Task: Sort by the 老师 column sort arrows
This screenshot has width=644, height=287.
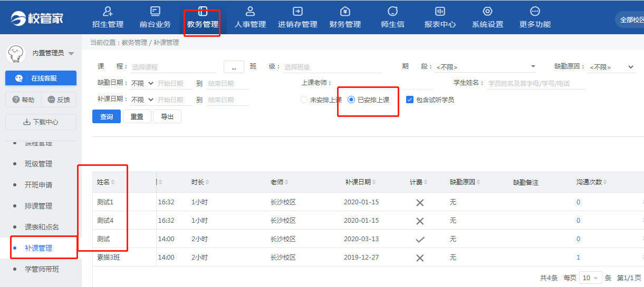Action: (286, 182)
